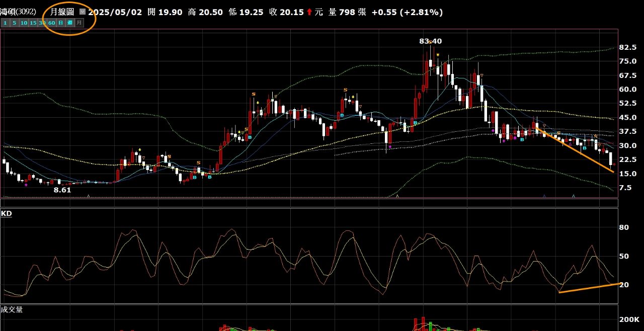Switch to the 月 monthly chart button

[x=79, y=23]
